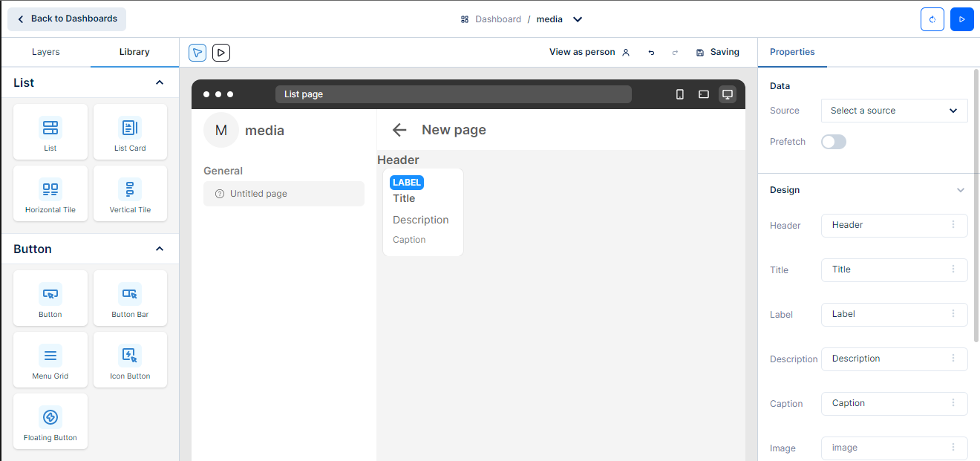Click Back to Dashboards button
Viewport: 980px width, 461px height.
67,19
